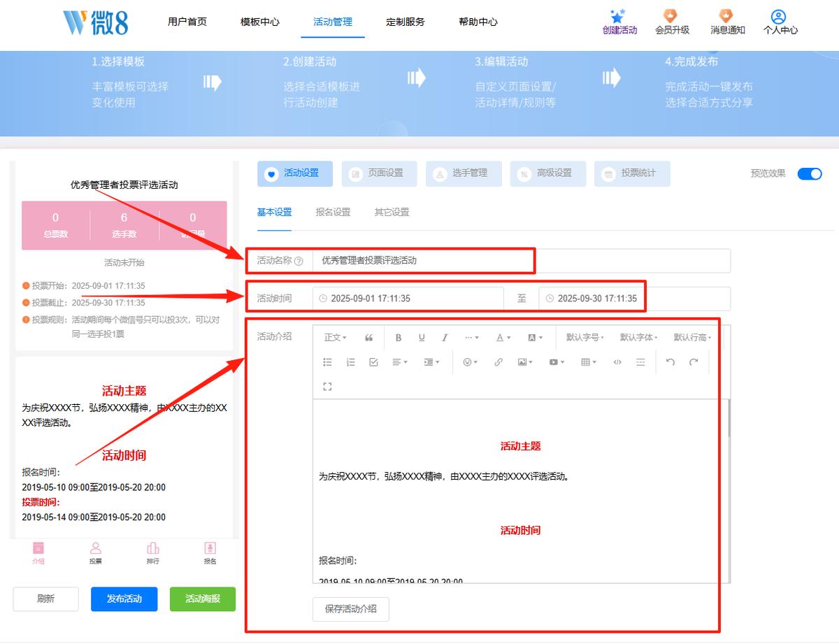Image resolution: width=839 pixels, height=644 pixels.
Task: Click the redo arrow in the editor
Action: [694, 362]
